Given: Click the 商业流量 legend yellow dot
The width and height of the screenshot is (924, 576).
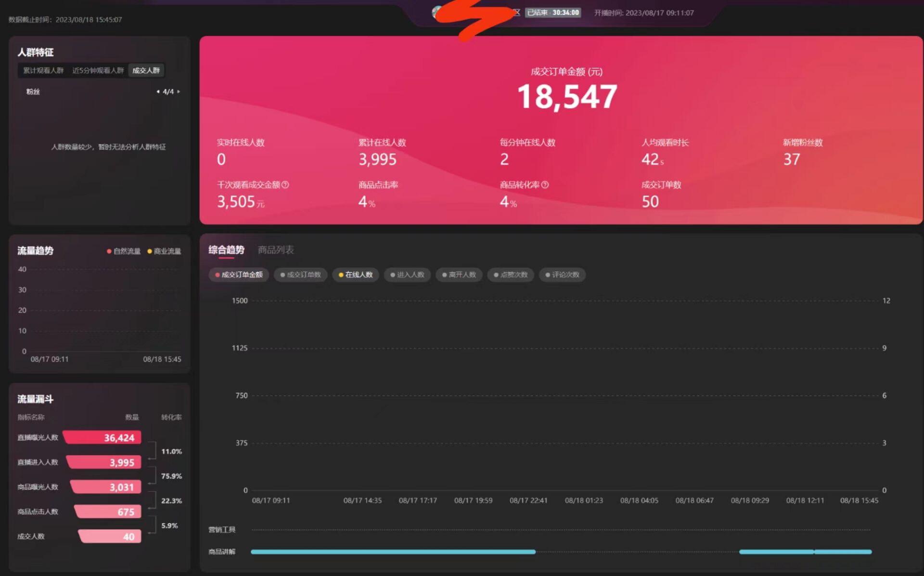Looking at the screenshot, I should pos(150,251).
